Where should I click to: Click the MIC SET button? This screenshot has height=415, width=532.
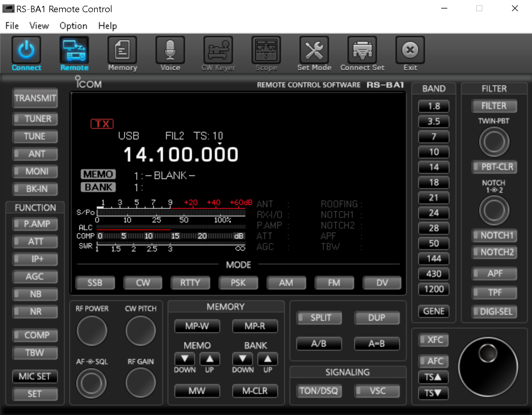(35, 376)
